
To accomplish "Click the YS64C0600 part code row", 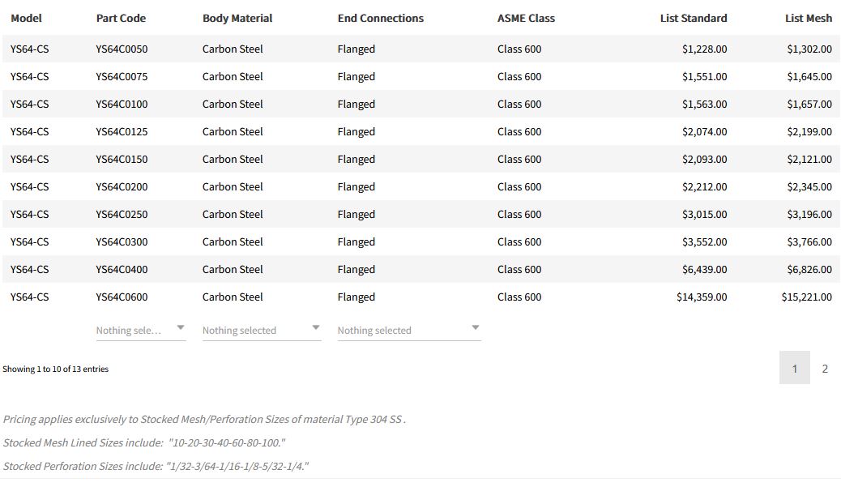I will coord(122,297).
